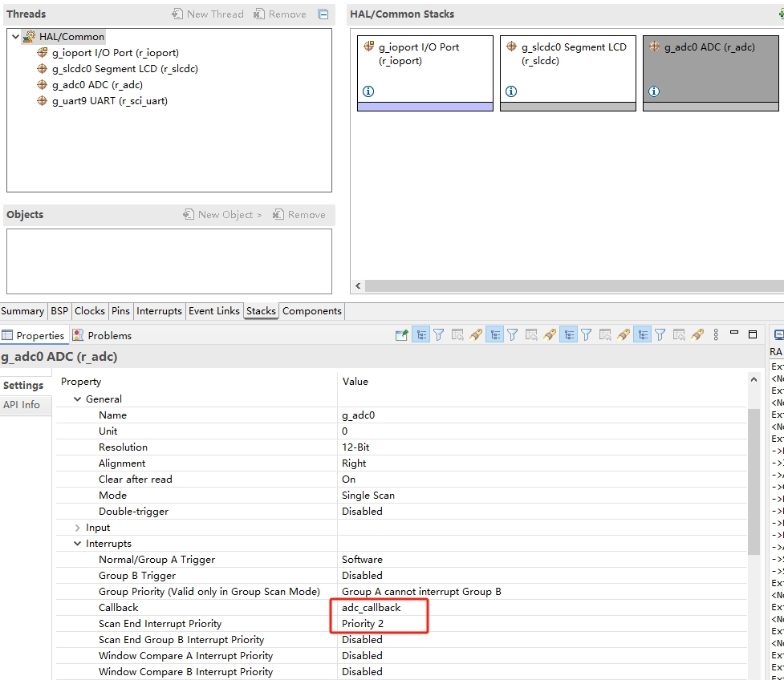Open the Alignment value Right dropdown
The image size is (784, 680).
click(x=542, y=463)
